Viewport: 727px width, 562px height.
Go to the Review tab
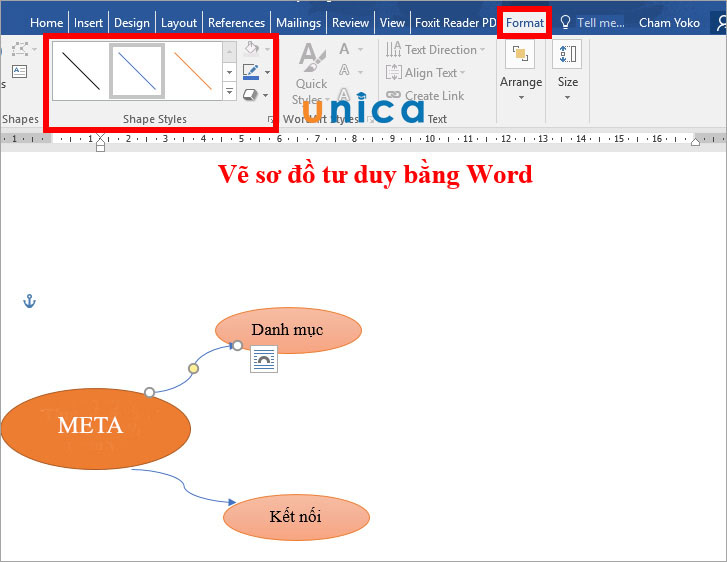point(350,23)
